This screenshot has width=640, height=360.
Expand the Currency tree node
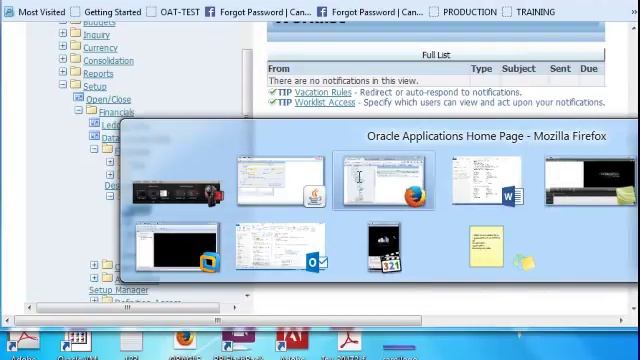(x=63, y=46)
